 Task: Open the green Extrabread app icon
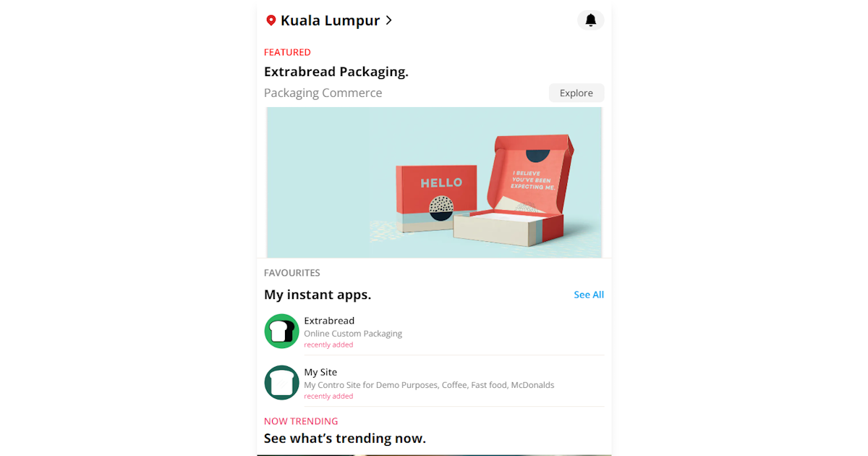pos(281,331)
